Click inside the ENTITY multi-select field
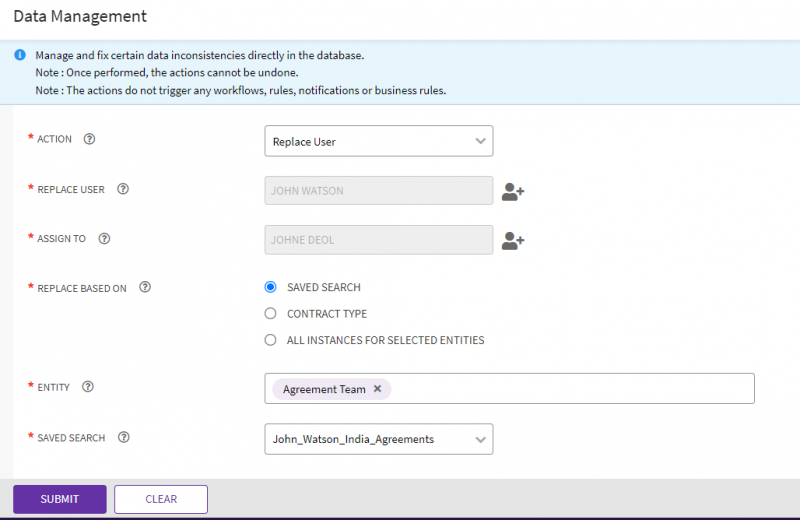800x520 pixels. [x=509, y=388]
